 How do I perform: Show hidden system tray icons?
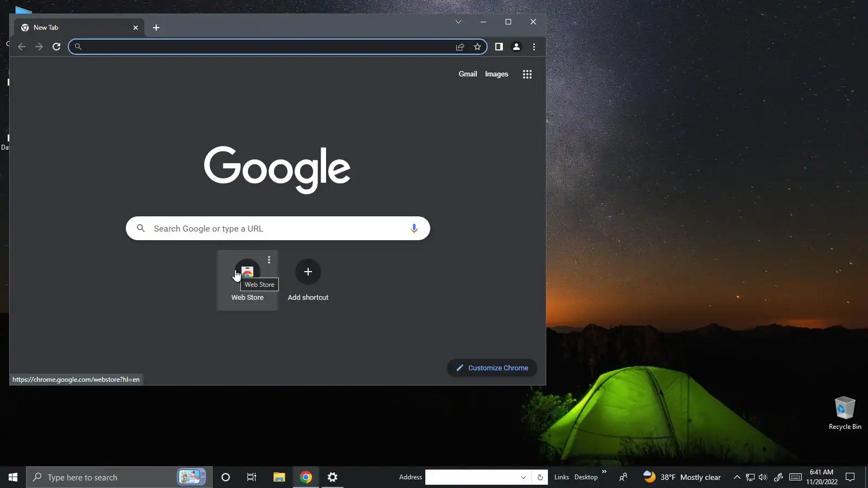[x=737, y=477]
